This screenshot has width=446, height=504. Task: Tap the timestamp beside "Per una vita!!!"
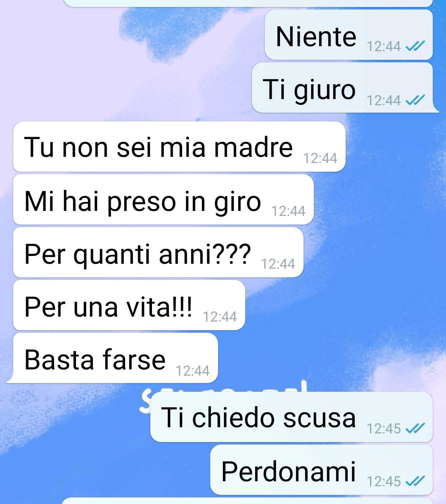tap(220, 317)
